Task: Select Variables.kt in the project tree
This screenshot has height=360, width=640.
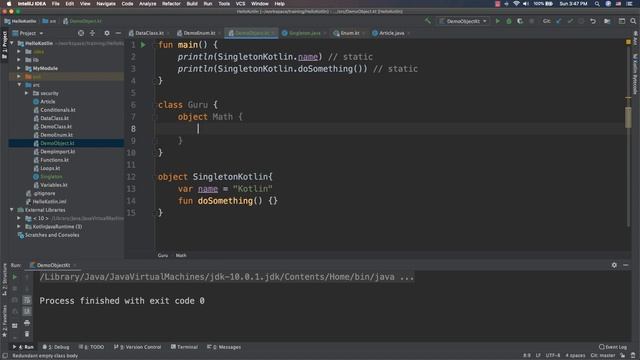Action: [x=53, y=185]
